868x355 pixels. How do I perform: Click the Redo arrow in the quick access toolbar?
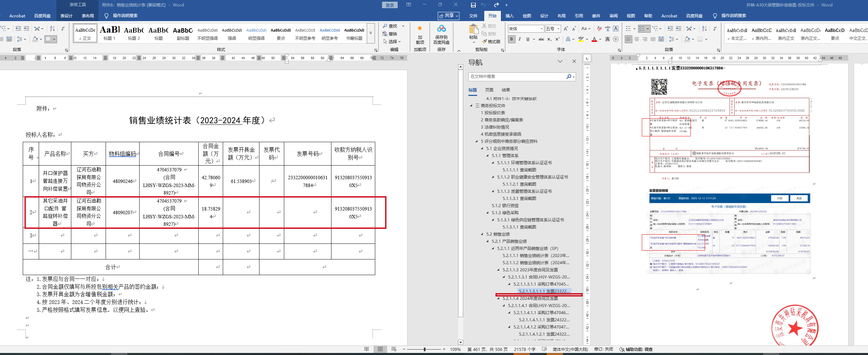click(x=496, y=5)
